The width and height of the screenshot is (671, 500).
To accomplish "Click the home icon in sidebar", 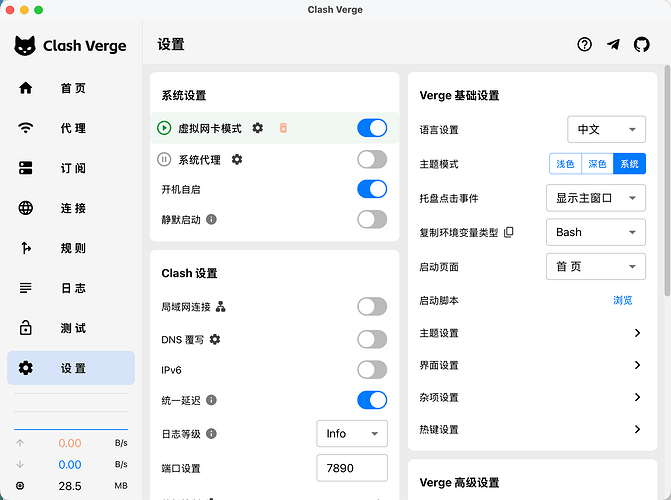I will [x=26, y=88].
